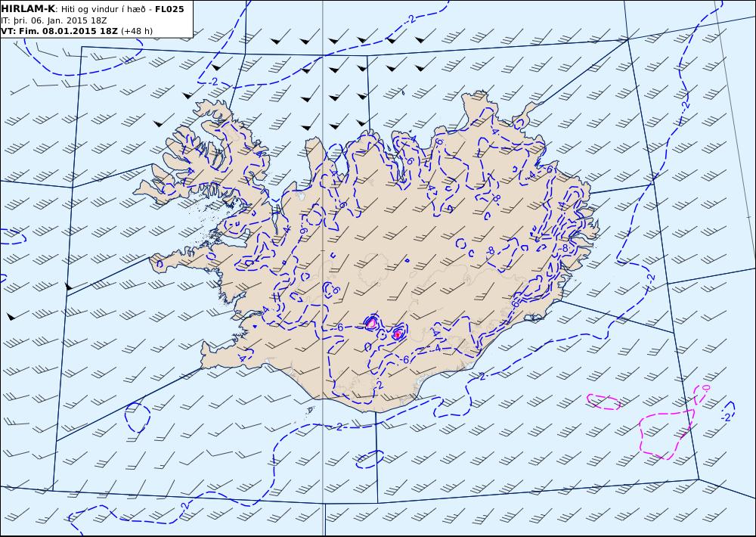Select the IT initial time 'þri. 06. Jan. 2015 18Z'
The height and width of the screenshot is (537, 756).
pos(59,20)
